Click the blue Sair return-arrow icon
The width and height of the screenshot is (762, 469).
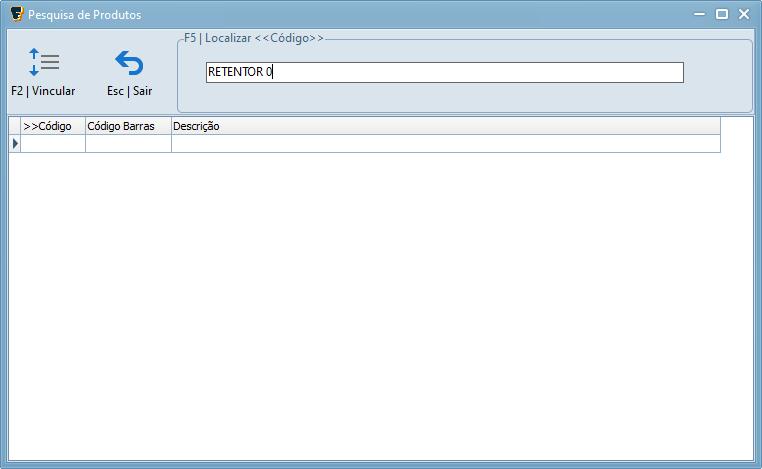[x=129, y=63]
